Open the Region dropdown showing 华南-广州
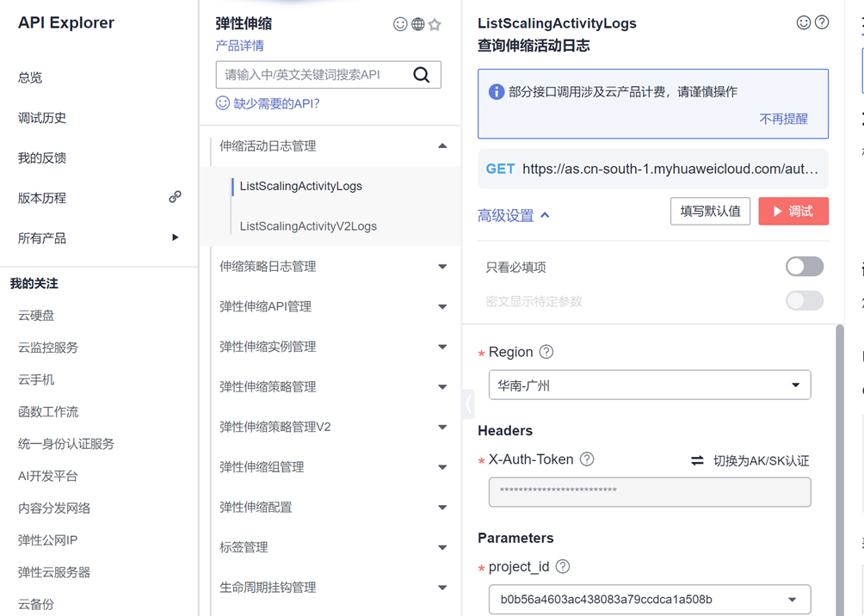Screen dimensions: 864x616 tap(650, 385)
